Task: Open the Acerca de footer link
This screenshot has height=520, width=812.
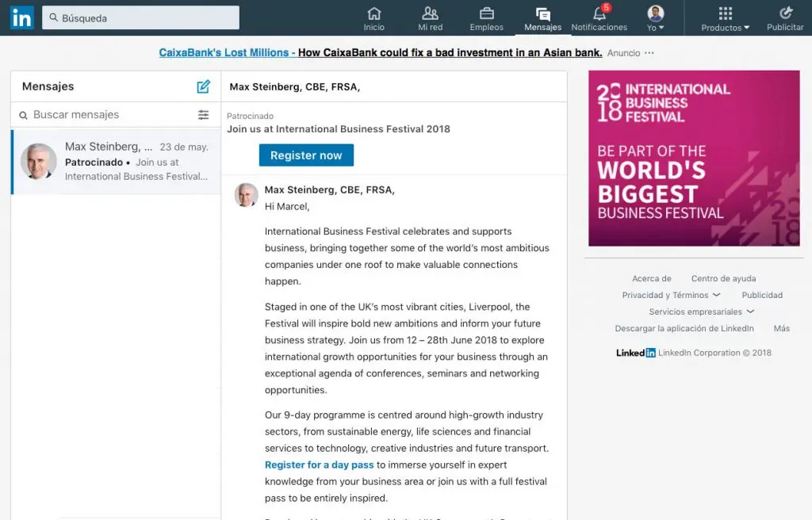Action: (652, 279)
